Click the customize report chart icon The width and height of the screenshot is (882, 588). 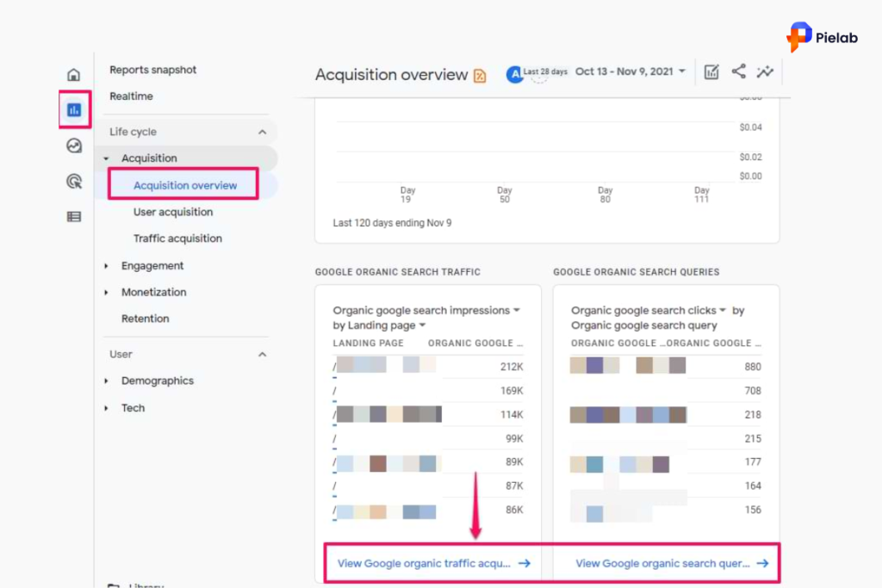[x=711, y=72]
